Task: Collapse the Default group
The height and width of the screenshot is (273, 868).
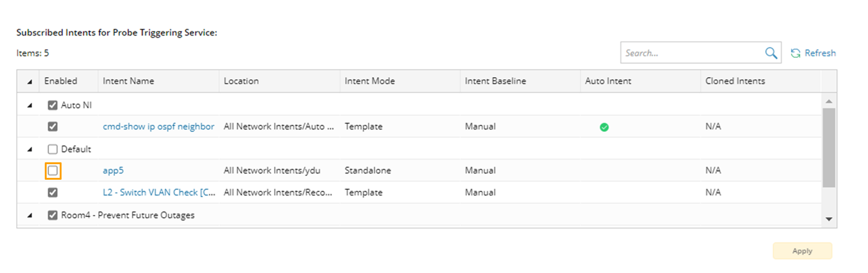Action: point(30,149)
